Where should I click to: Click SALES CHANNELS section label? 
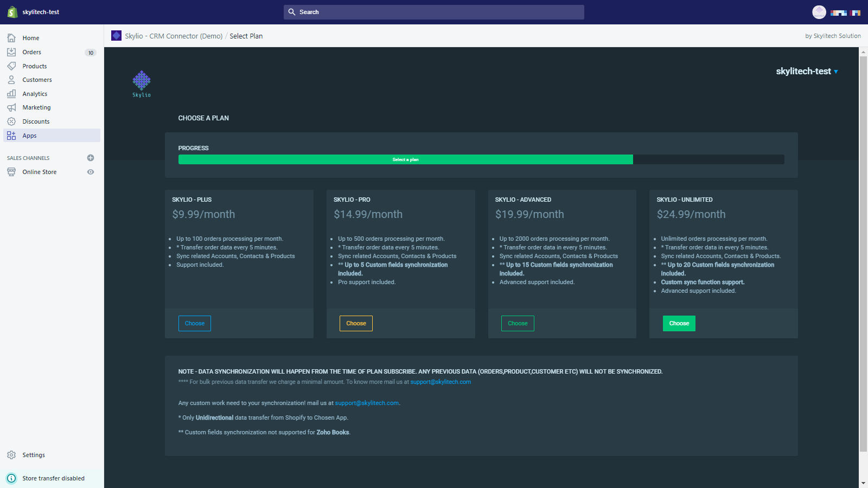coord(28,158)
